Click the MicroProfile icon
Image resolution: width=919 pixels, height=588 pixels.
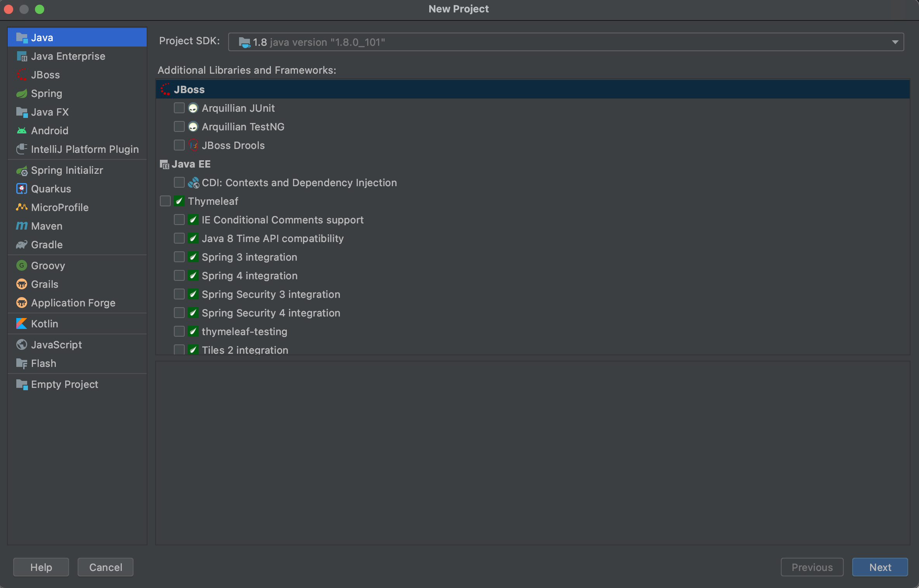click(x=22, y=208)
